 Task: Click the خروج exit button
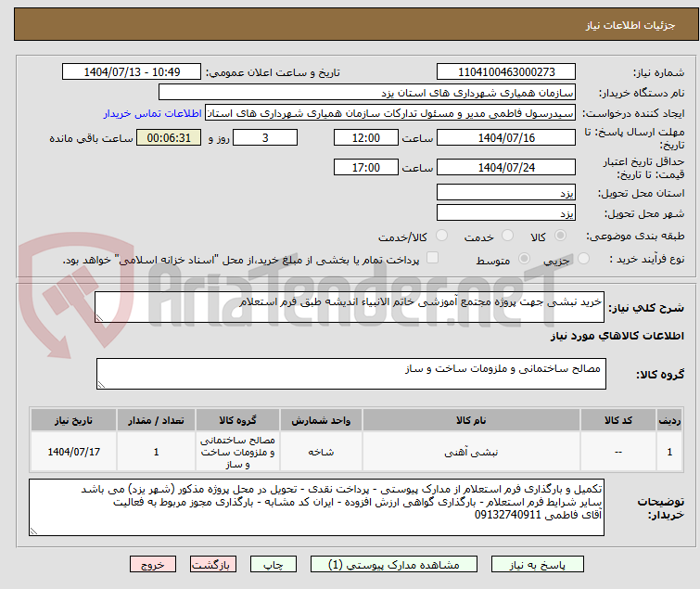click(153, 565)
